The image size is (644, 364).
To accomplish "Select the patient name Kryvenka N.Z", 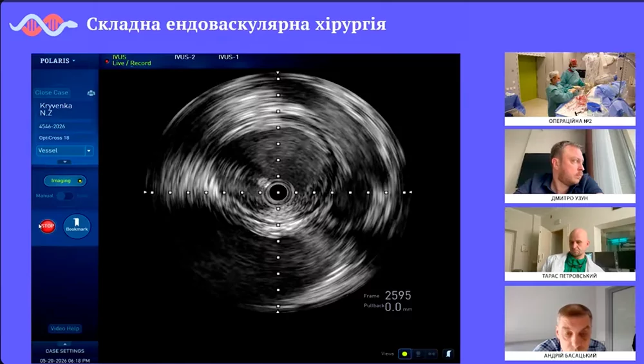I will click(x=56, y=109).
